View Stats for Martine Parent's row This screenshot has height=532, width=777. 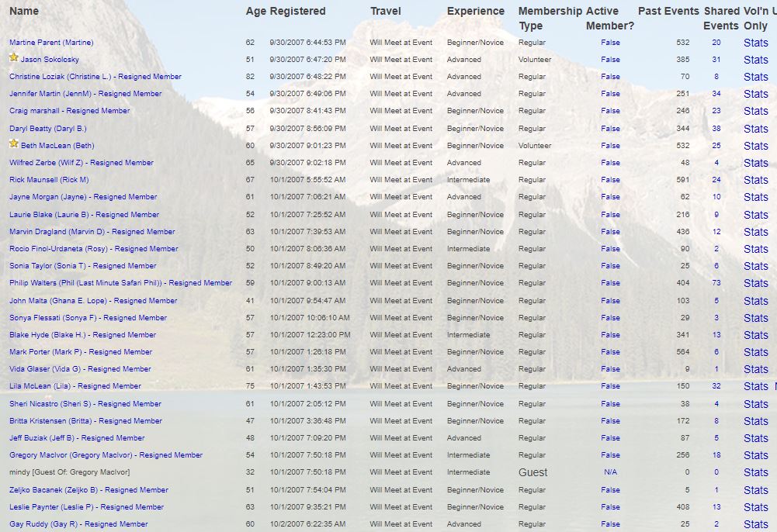(755, 43)
